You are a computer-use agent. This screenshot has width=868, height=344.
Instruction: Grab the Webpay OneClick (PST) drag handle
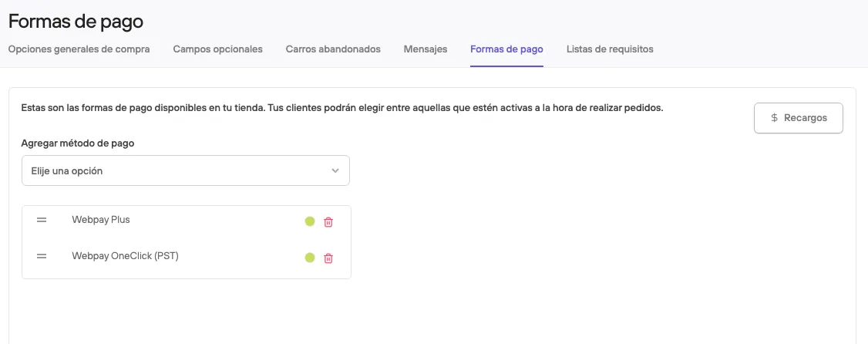[x=42, y=257]
